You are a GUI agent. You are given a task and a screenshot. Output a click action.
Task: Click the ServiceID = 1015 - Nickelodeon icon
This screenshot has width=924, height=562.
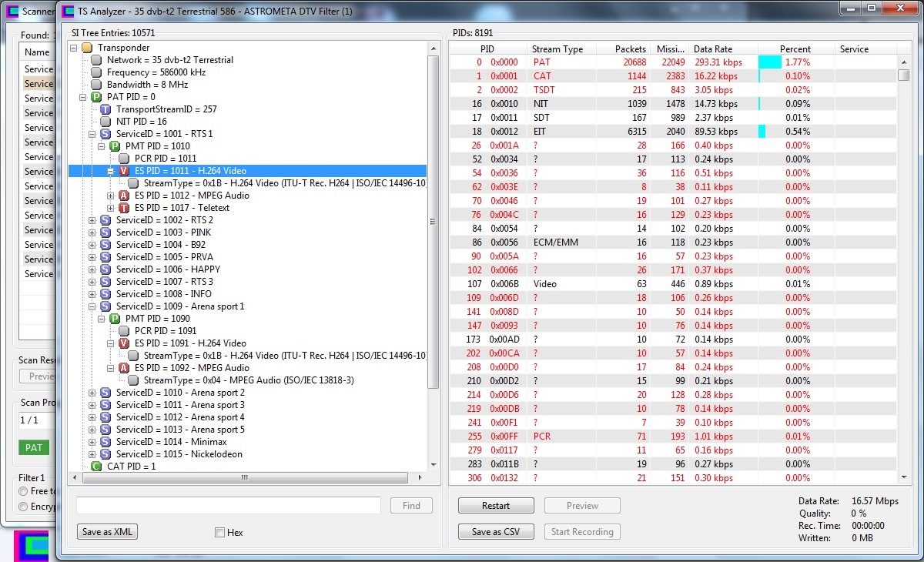tap(105, 454)
